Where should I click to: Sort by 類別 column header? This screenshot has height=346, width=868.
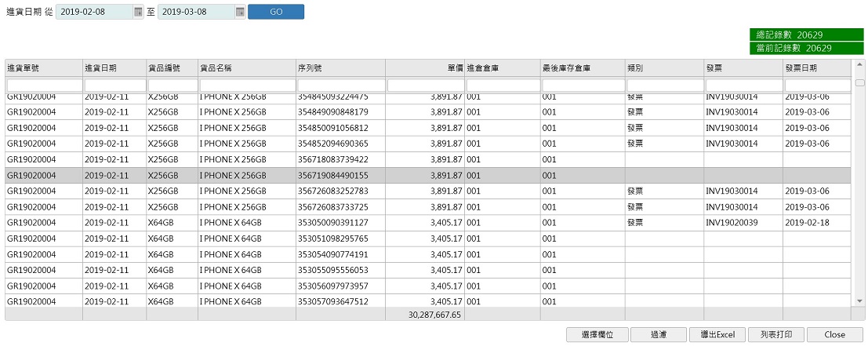pyautogui.click(x=665, y=68)
